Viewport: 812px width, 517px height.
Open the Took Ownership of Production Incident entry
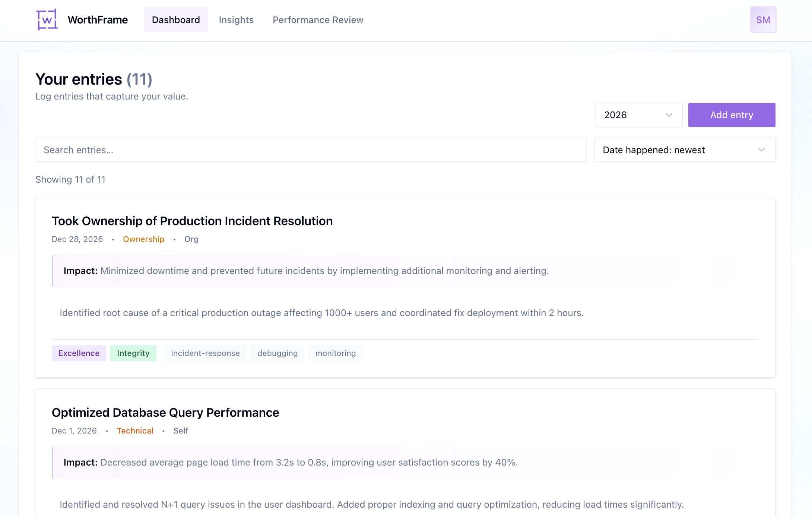[x=192, y=221]
